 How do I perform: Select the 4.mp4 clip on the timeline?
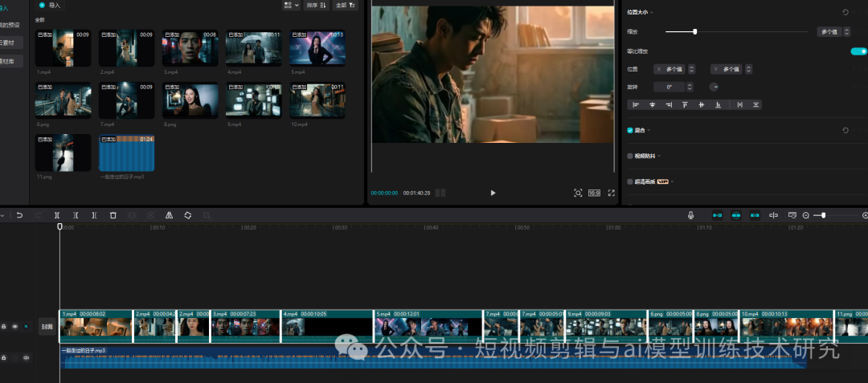pos(327,326)
